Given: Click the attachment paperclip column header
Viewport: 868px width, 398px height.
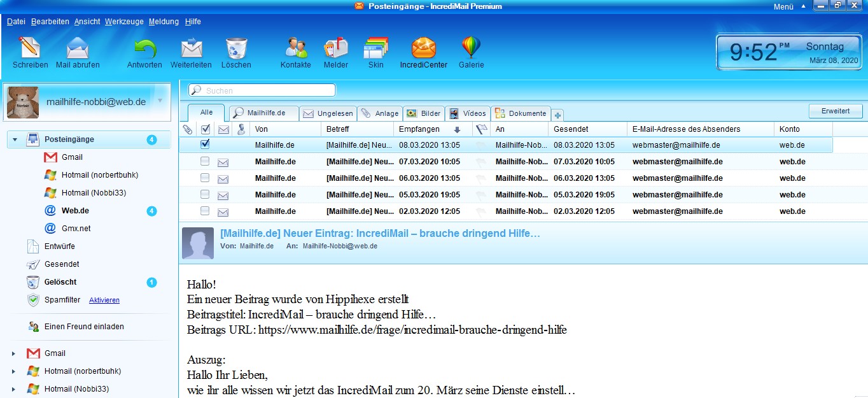Looking at the screenshot, I should pos(188,129).
